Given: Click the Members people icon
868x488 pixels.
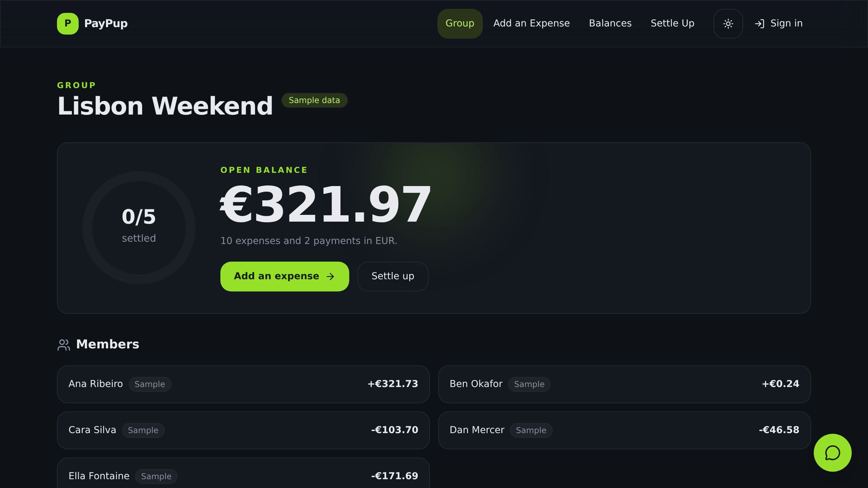Looking at the screenshot, I should point(64,345).
